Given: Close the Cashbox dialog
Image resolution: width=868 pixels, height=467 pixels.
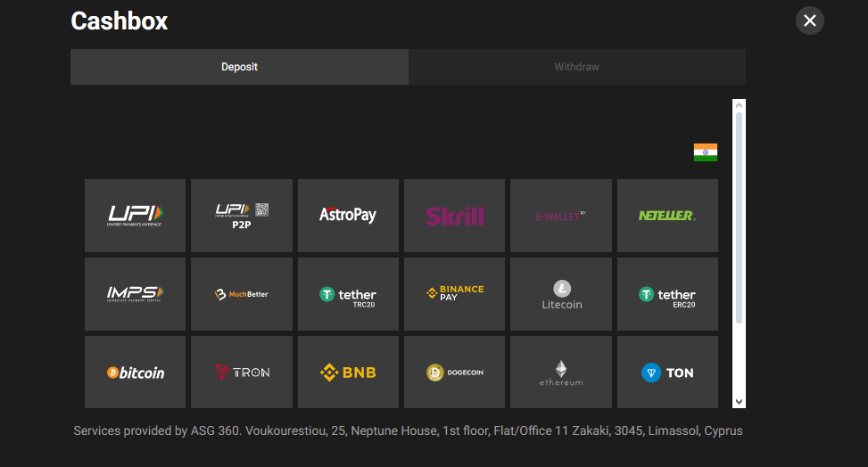Looking at the screenshot, I should (809, 20).
